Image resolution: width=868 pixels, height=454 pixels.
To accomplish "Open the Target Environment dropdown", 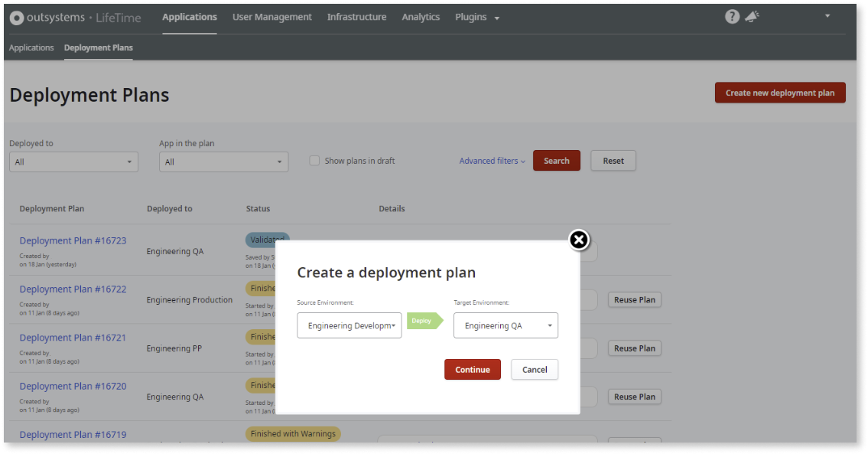I will [506, 325].
